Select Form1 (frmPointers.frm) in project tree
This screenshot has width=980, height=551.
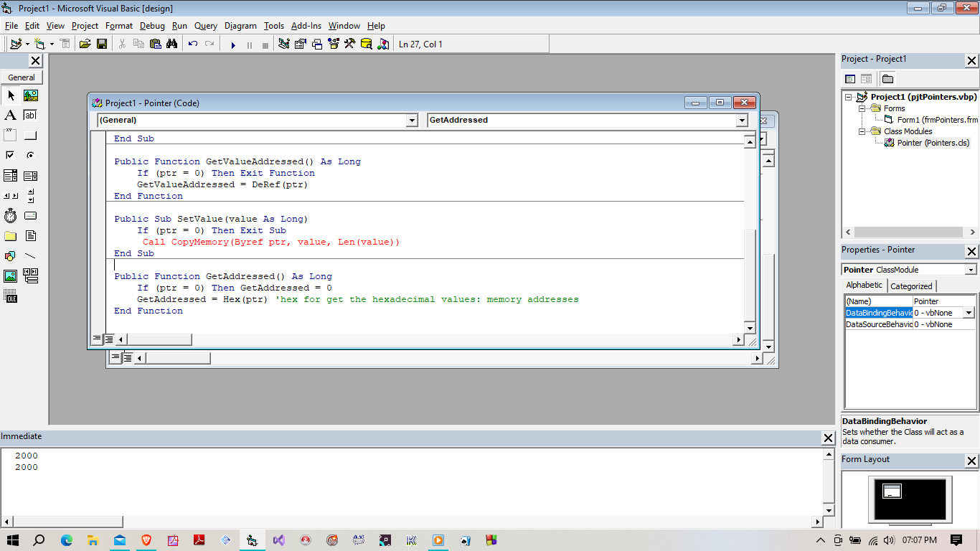click(931, 120)
